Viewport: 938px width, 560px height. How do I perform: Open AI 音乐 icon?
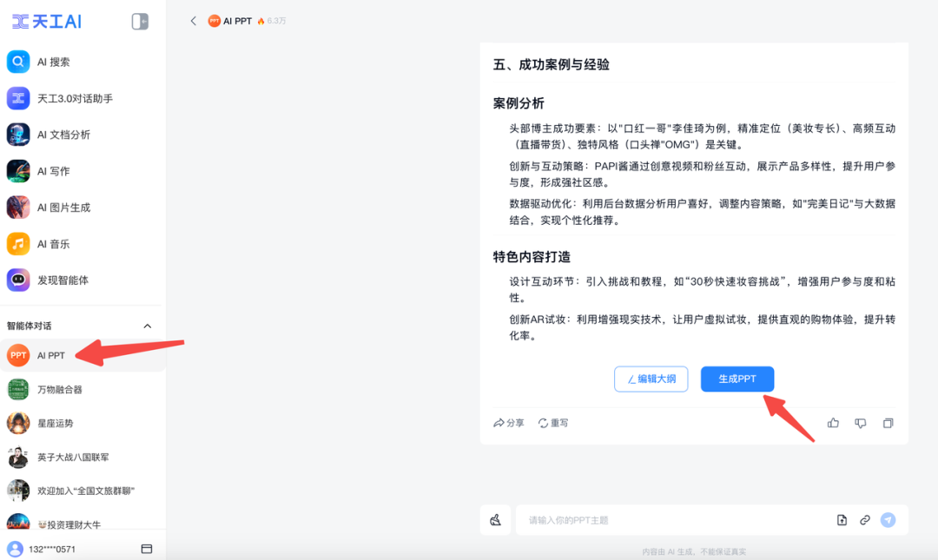click(x=18, y=244)
